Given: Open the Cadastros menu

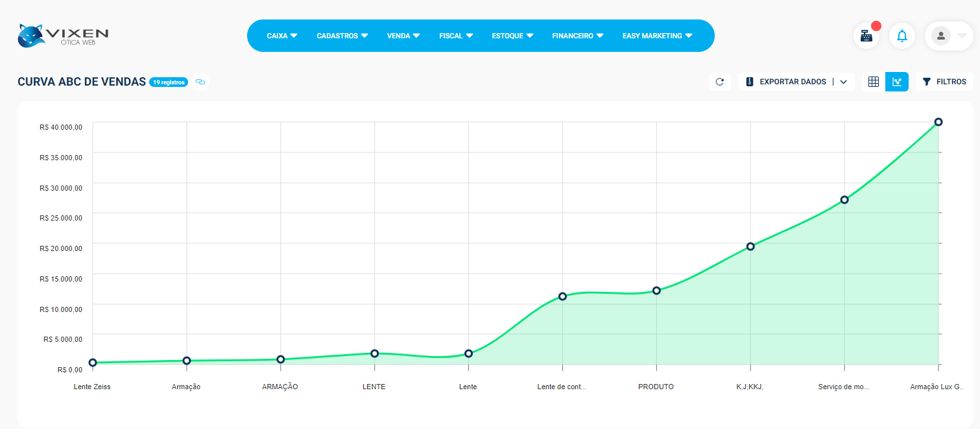Looking at the screenshot, I should pos(342,36).
